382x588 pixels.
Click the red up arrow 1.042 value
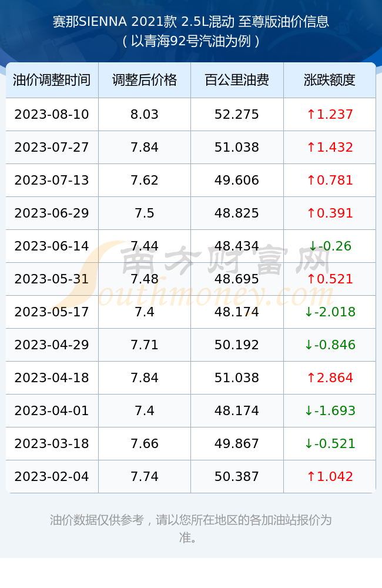tap(330, 477)
